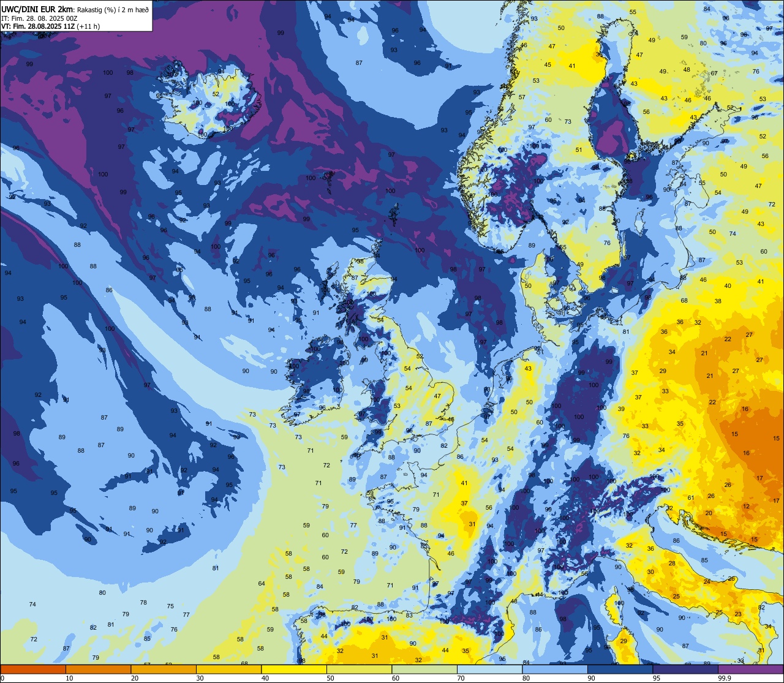Screen dimensions: 784x683
Task: Click the 90–95 blue legend swatch
Action: pyautogui.click(x=620, y=669)
